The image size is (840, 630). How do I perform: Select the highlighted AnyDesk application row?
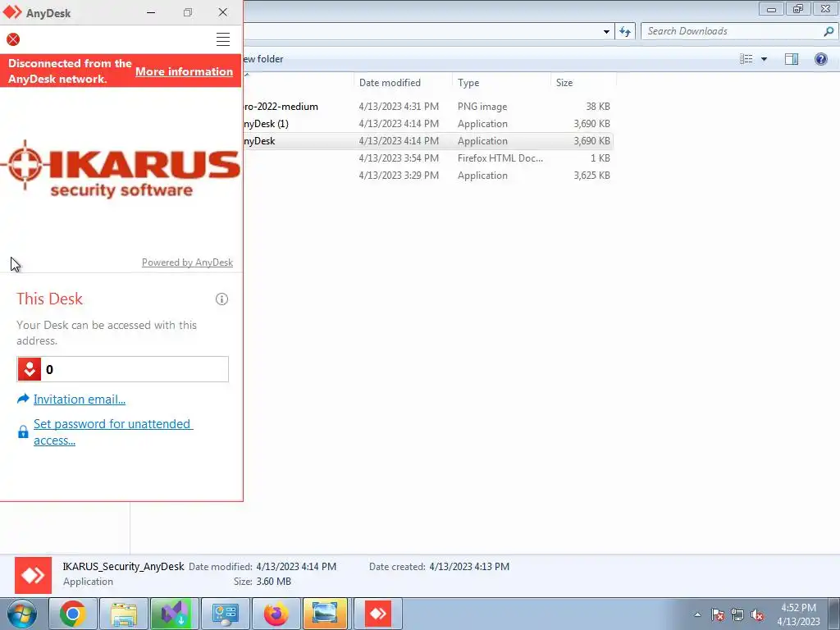427,141
